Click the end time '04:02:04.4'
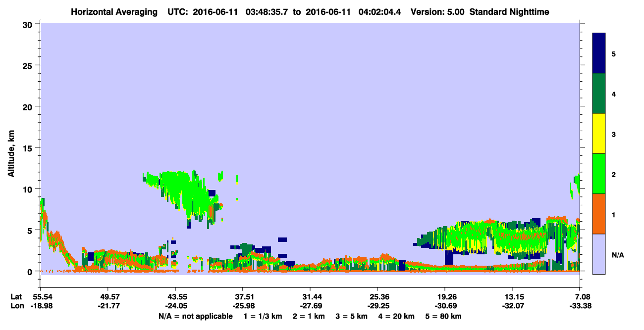Screen dimensions: 644x330 coord(381,12)
